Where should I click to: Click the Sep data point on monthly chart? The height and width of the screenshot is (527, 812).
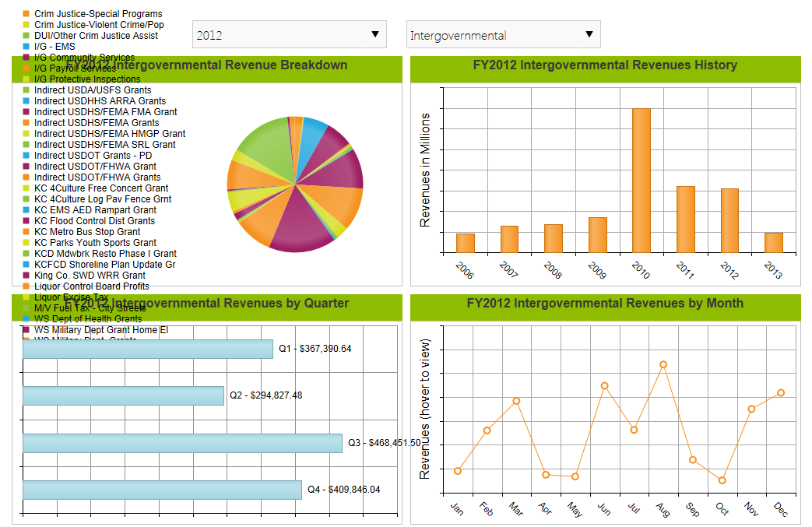(693, 460)
